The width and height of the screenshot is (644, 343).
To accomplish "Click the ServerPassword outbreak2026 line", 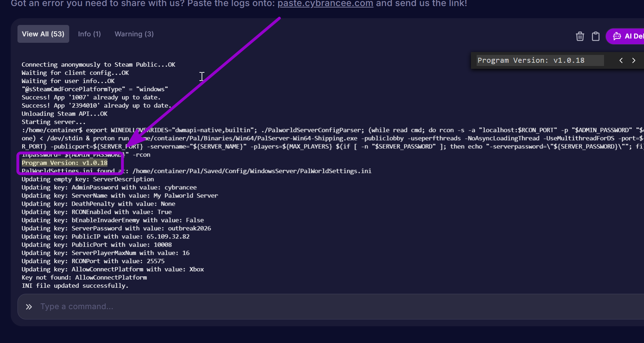I will click(x=116, y=229).
